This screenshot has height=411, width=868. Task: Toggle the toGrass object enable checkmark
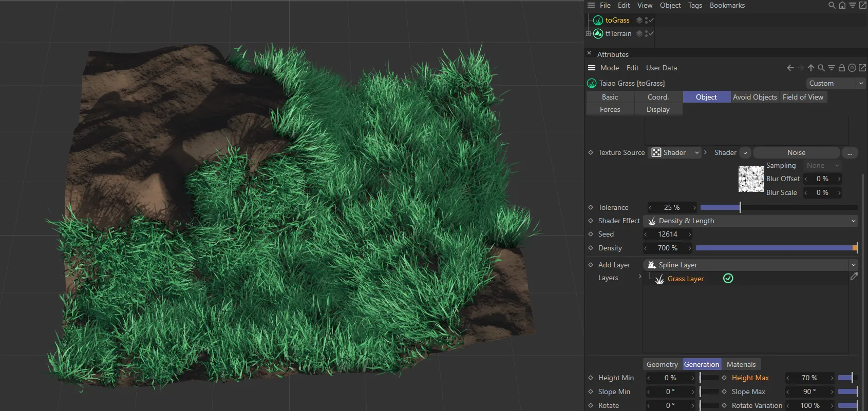coord(651,21)
